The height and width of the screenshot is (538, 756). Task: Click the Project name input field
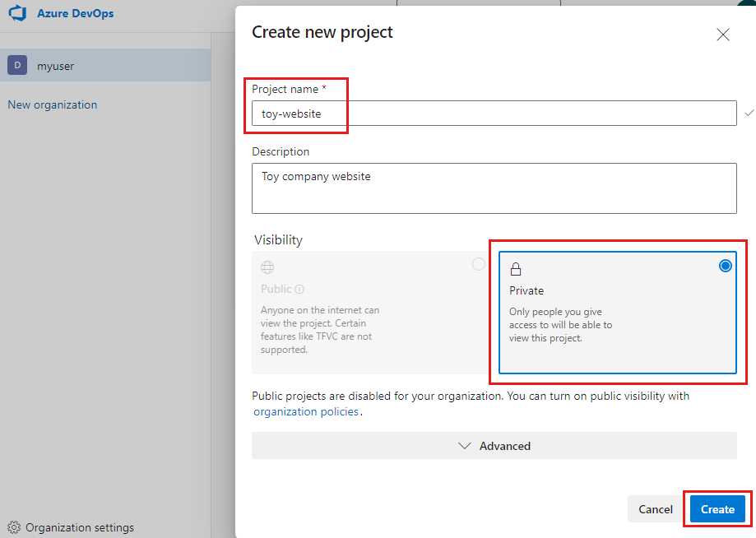pos(494,114)
